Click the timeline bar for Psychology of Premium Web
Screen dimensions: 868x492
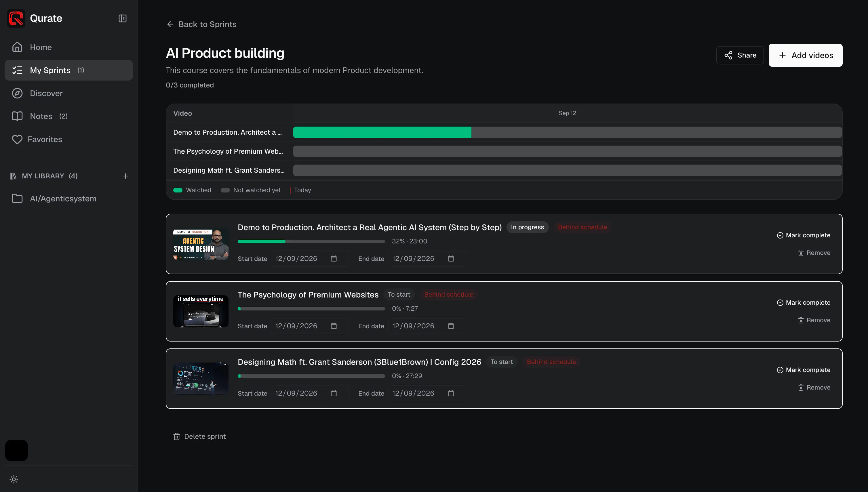click(567, 151)
